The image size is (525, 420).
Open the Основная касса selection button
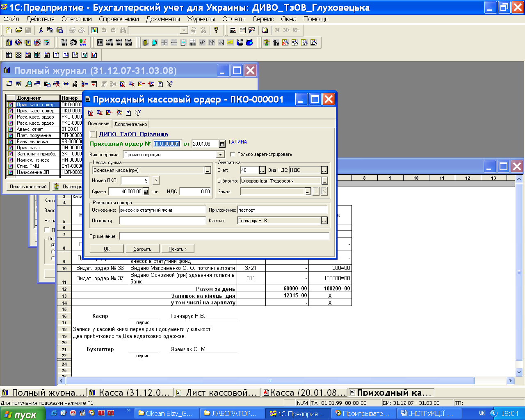[208, 170]
